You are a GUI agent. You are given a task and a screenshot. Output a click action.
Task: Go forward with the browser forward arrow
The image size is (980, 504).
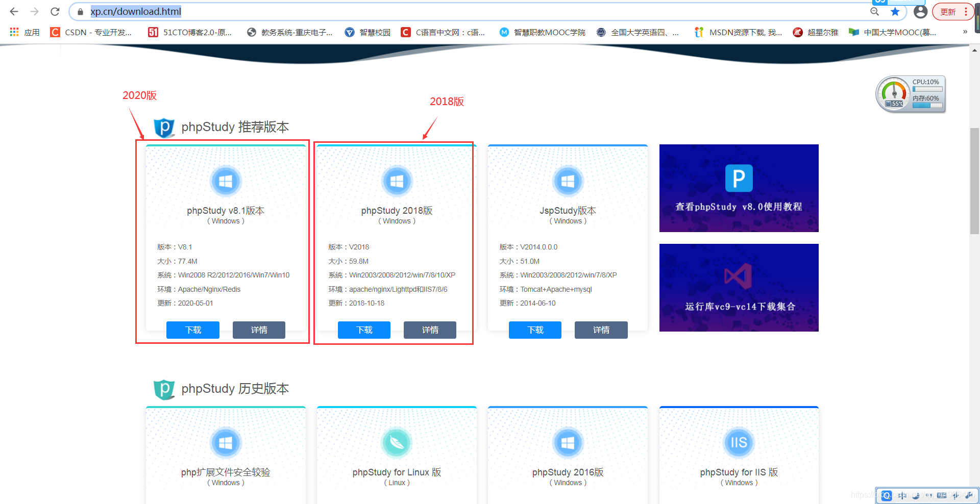pyautogui.click(x=34, y=11)
